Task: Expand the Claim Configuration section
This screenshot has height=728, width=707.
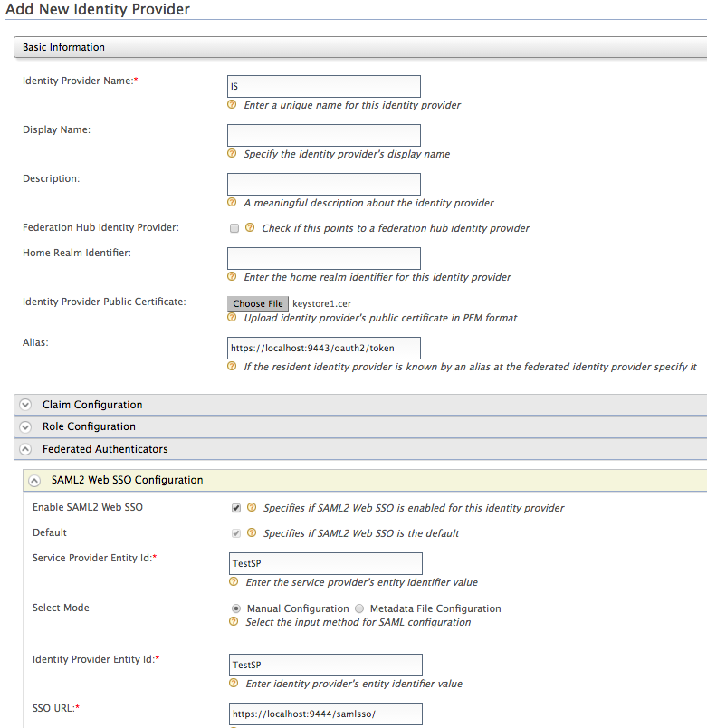Action: 25,405
